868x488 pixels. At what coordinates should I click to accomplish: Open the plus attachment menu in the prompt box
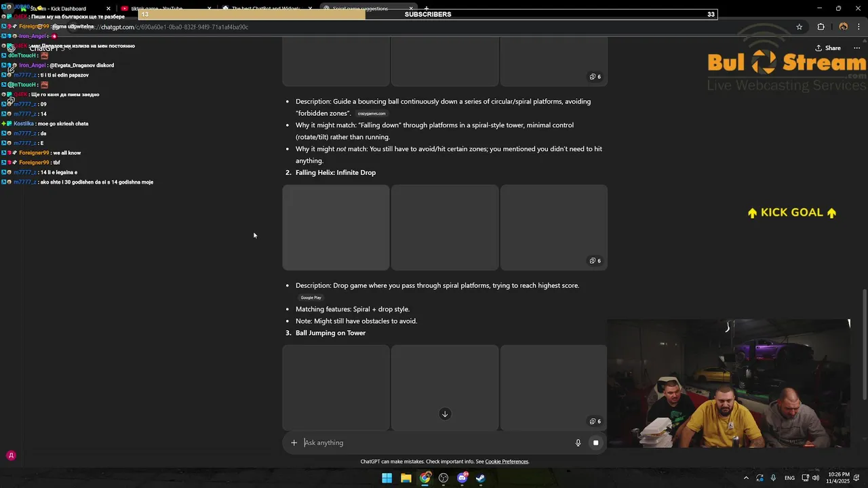coord(294,443)
